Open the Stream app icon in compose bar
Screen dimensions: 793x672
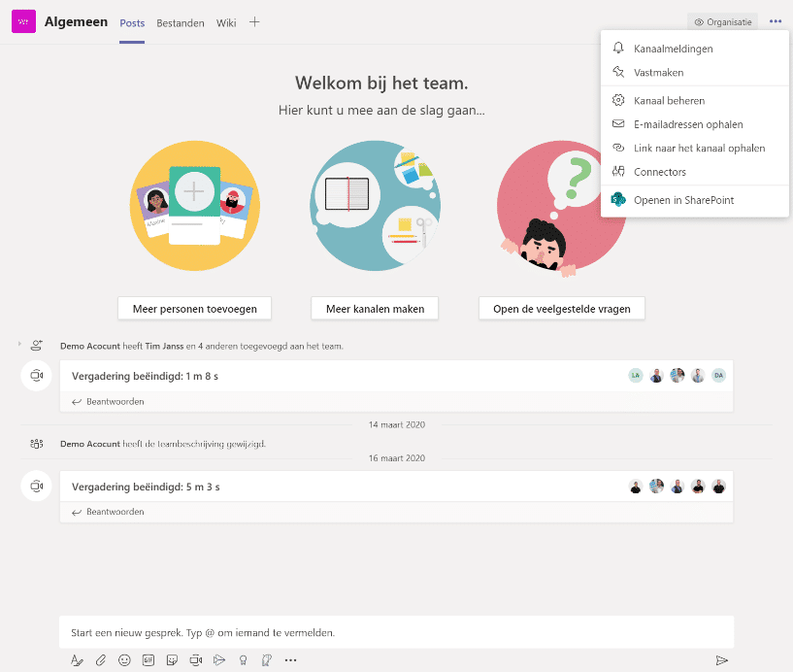click(219, 660)
